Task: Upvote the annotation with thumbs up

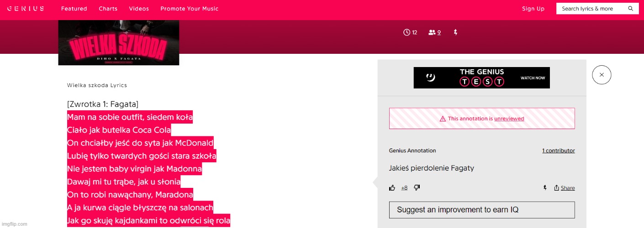Action: (392, 188)
